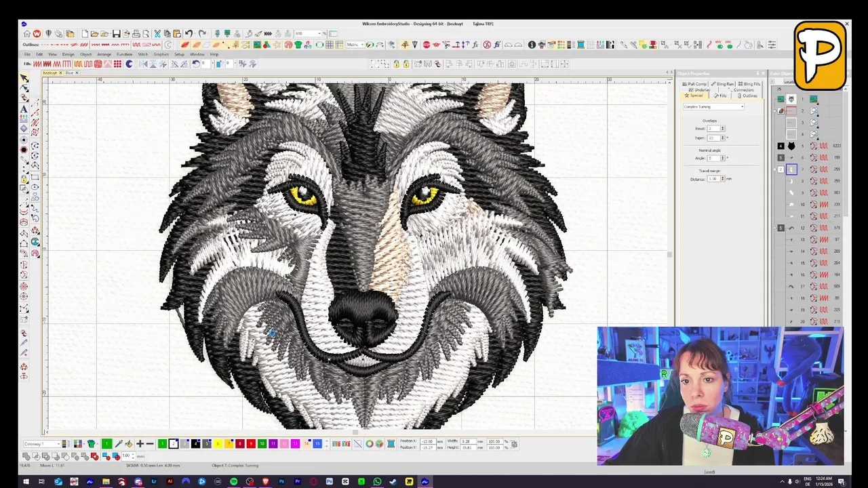
Task: Adjust the Nominal Angle spinner arrows
Action: (722, 158)
